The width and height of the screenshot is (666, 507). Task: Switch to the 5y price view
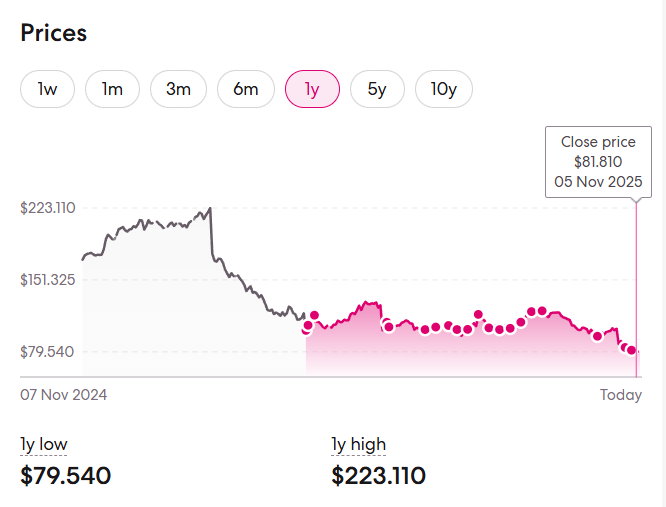pyautogui.click(x=377, y=89)
